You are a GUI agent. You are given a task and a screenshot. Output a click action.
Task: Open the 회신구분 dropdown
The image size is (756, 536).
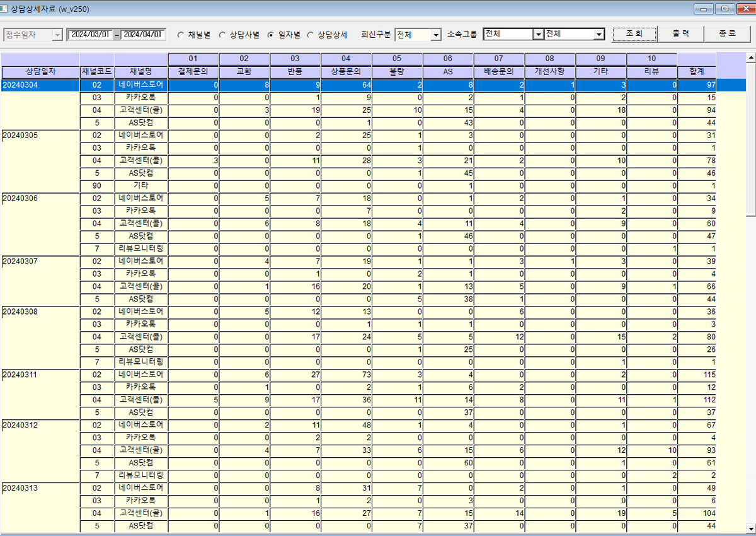pyautogui.click(x=436, y=35)
